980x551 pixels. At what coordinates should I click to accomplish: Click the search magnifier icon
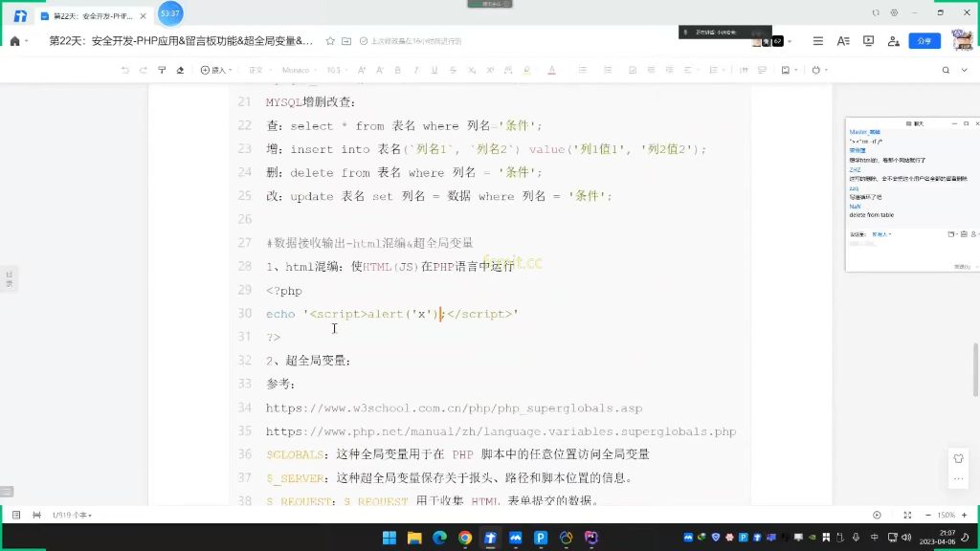click(946, 70)
